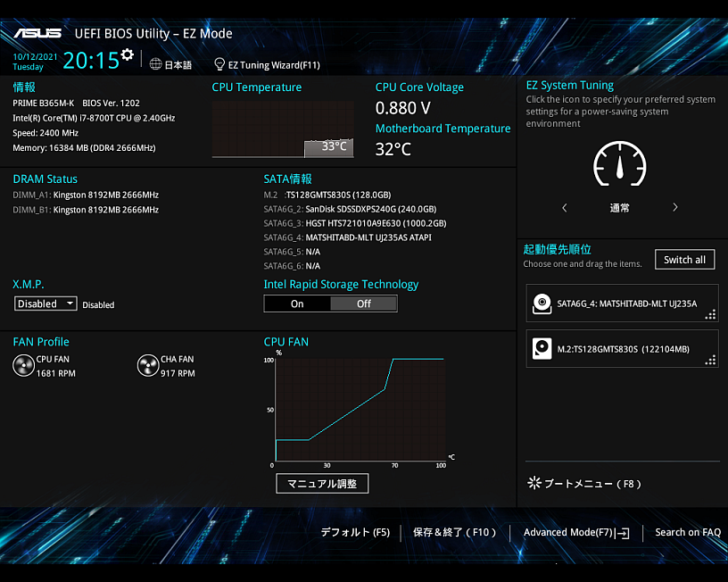
Task: Choose 保存&終了 (F10)
Action: pos(454,532)
